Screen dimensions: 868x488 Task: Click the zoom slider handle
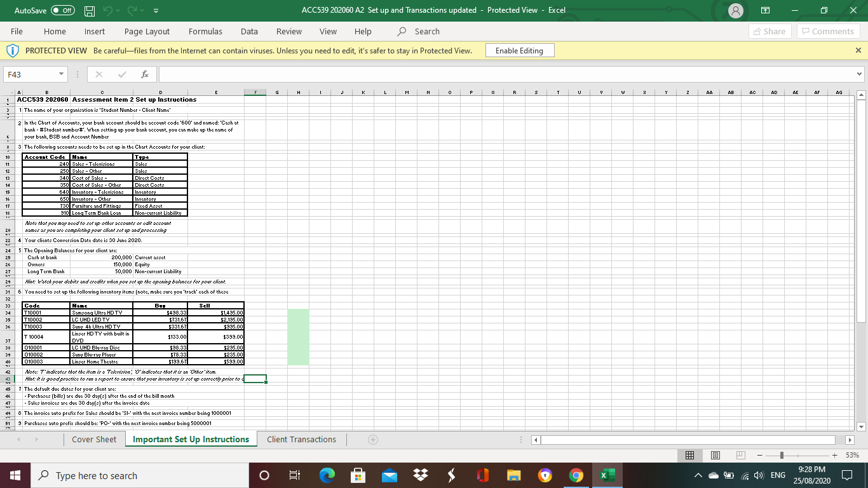coord(782,455)
